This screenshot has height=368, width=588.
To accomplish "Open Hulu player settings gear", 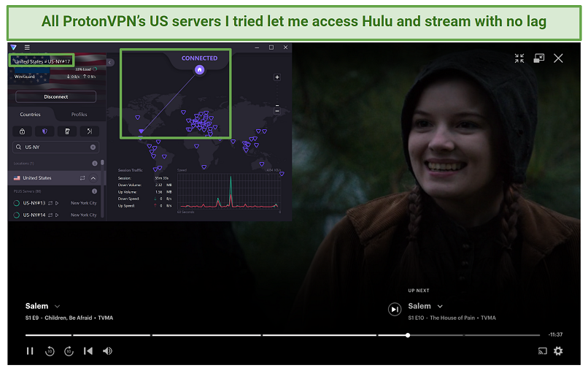I will tap(558, 351).
